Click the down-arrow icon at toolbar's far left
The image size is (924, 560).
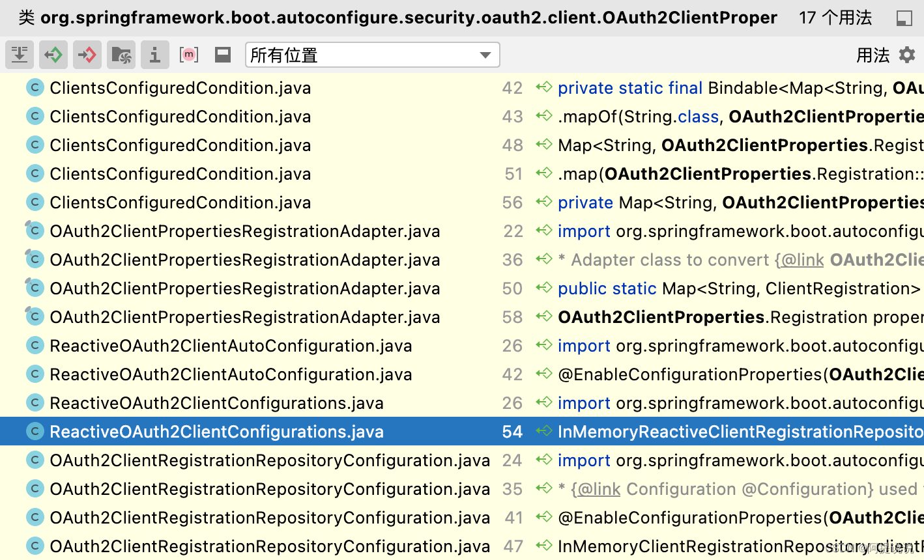[20, 55]
